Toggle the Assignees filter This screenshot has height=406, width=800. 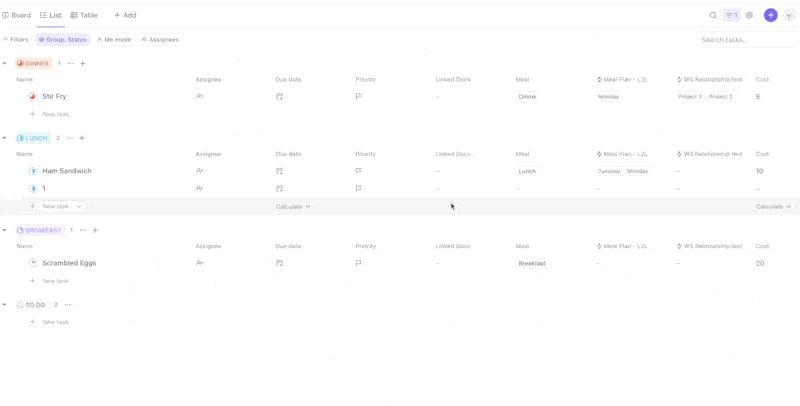coord(161,39)
